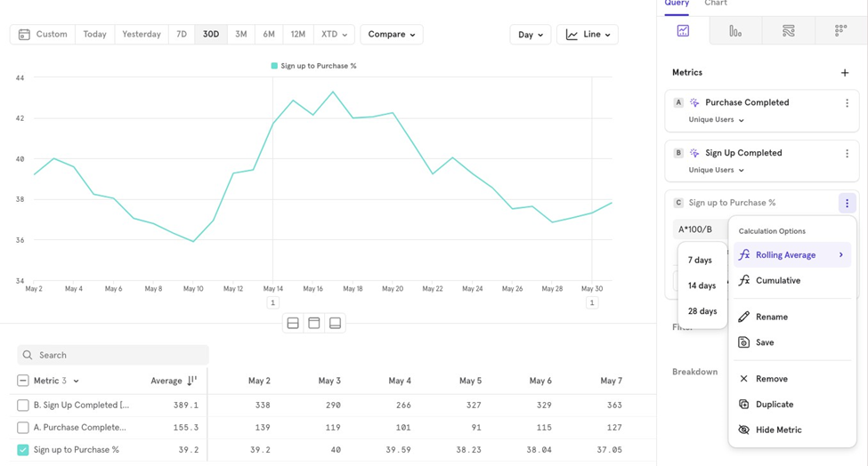Select the Insights line chart report icon

(683, 31)
